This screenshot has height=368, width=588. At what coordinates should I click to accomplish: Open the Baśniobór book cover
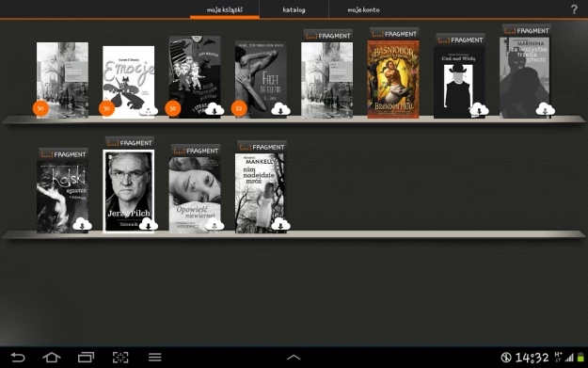click(x=393, y=79)
